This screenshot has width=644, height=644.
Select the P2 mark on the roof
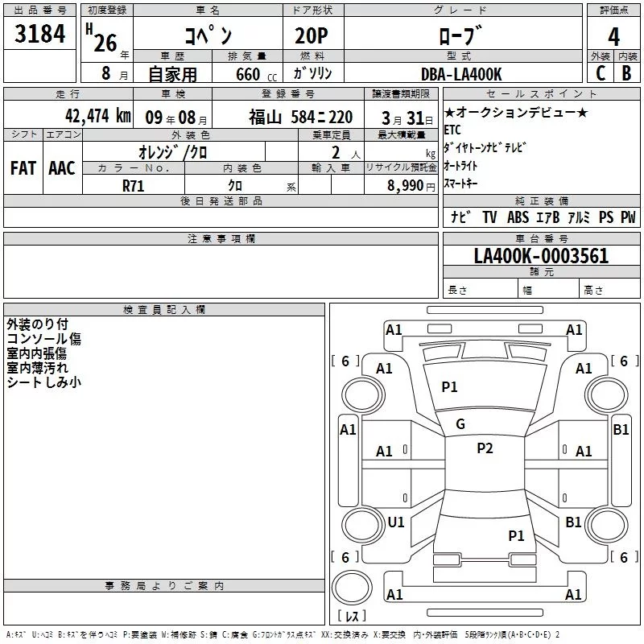click(x=485, y=448)
